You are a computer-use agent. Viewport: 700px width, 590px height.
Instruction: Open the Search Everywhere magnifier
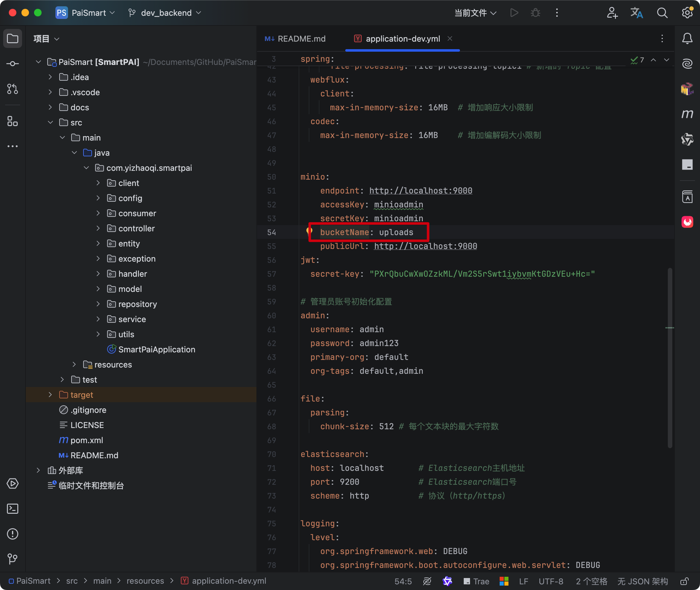tap(662, 13)
